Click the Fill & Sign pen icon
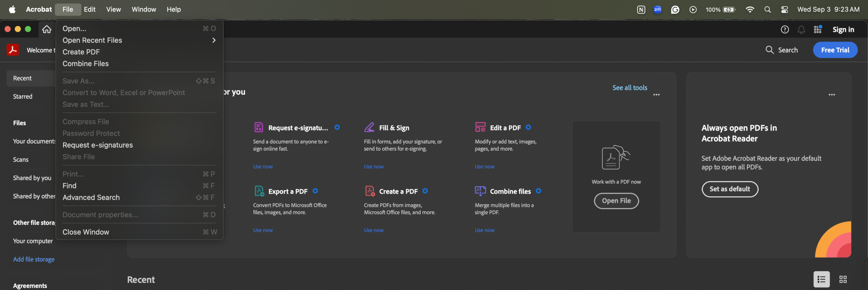Screen dimensions: 868x290 click(x=369, y=128)
